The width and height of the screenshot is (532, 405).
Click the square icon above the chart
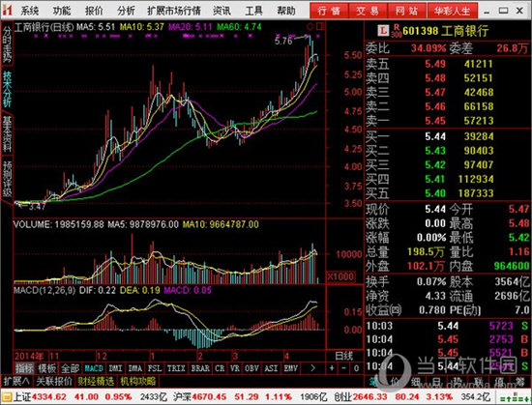coord(319,26)
